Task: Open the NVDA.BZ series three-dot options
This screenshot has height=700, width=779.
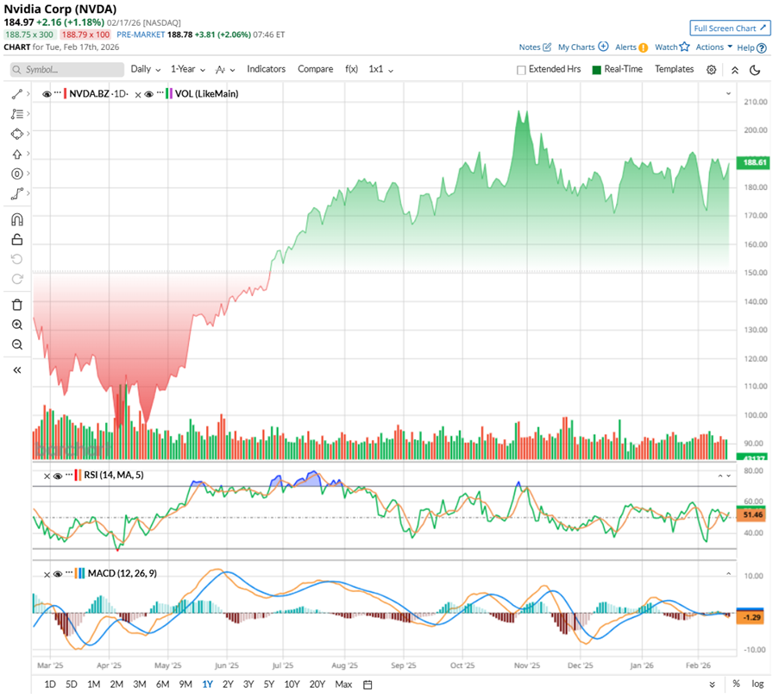Action: click(x=58, y=93)
